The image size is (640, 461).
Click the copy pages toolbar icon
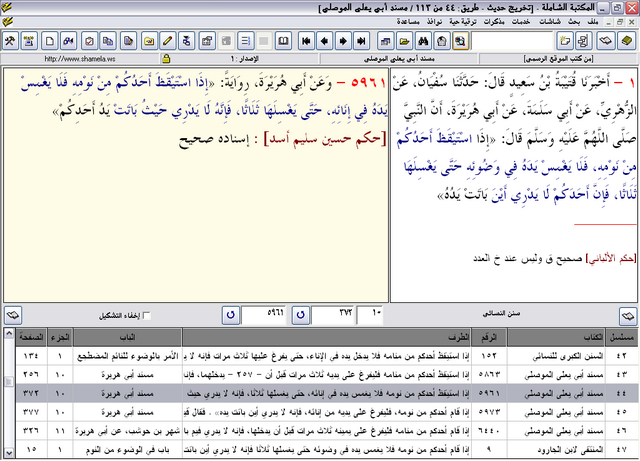click(x=108, y=41)
